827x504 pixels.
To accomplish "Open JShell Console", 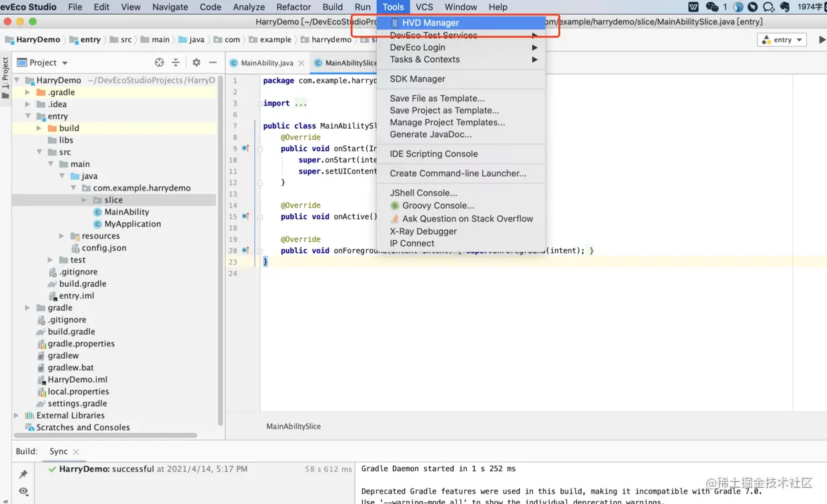I will tap(462, 193).
